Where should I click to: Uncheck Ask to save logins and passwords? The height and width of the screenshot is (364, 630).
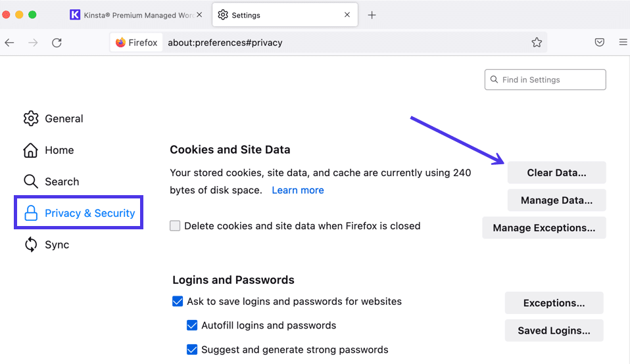[x=178, y=302]
